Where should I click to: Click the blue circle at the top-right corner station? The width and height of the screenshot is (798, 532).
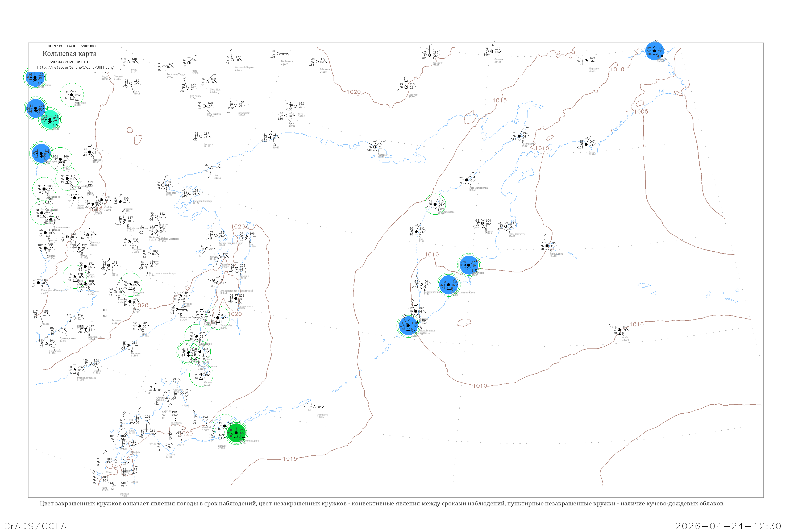(x=654, y=51)
